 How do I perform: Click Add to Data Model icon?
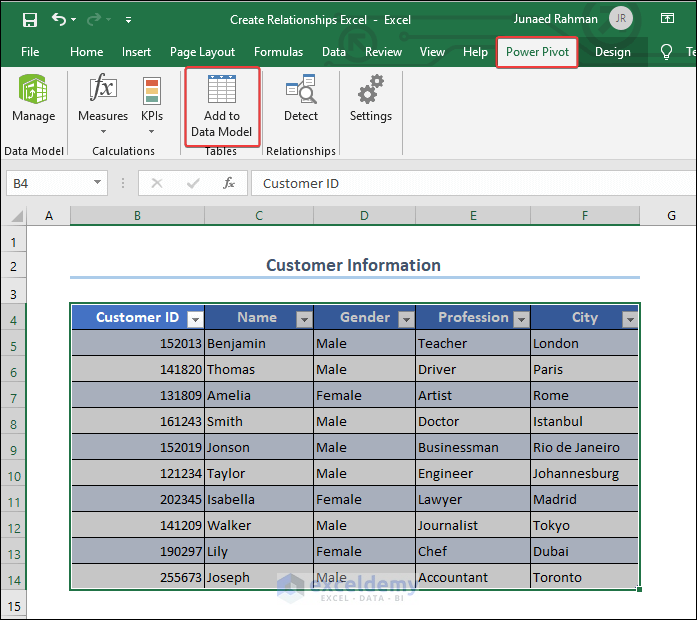[x=221, y=91]
